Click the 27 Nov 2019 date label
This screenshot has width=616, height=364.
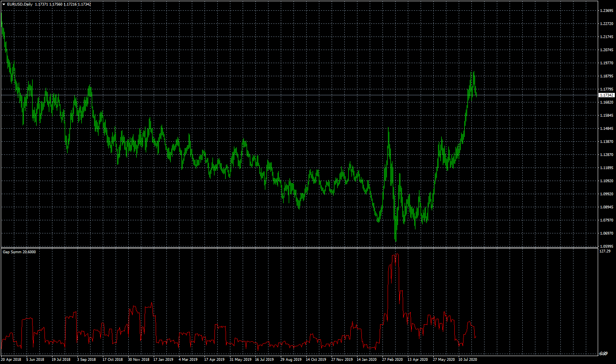tap(342, 360)
